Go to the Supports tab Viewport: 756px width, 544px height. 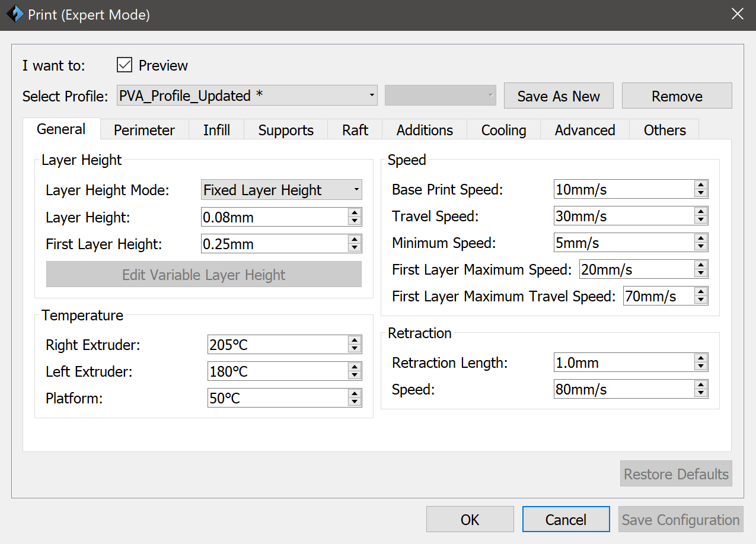pos(286,130)
